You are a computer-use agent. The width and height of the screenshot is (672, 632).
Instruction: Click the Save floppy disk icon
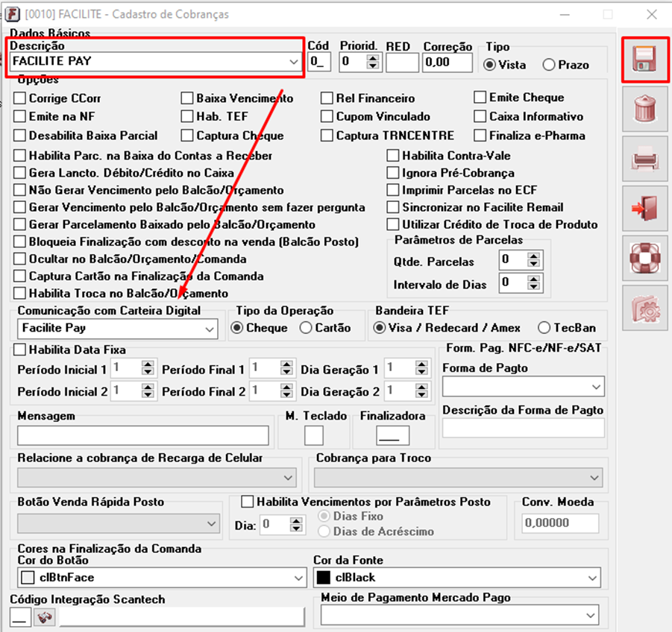pos(645,60)
